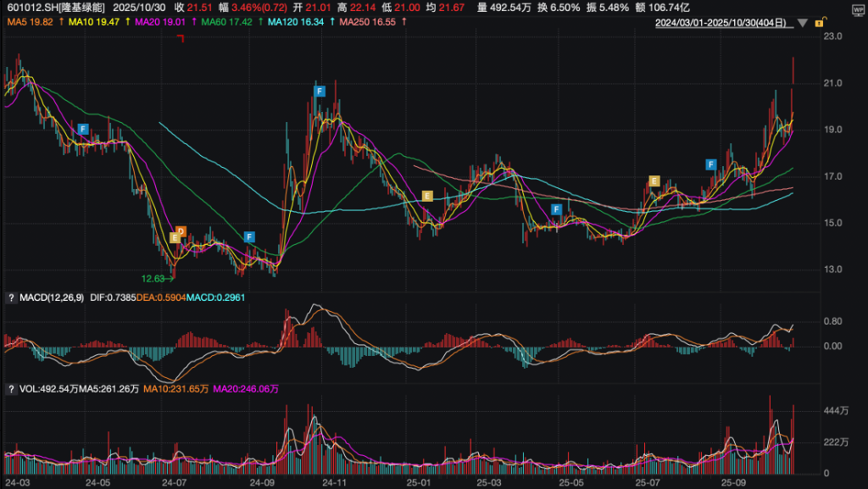The width and height of the screenshot is (868, 489).
Task: Click the volume MA5:261.26万 label
Action: (x=108, y=390)
